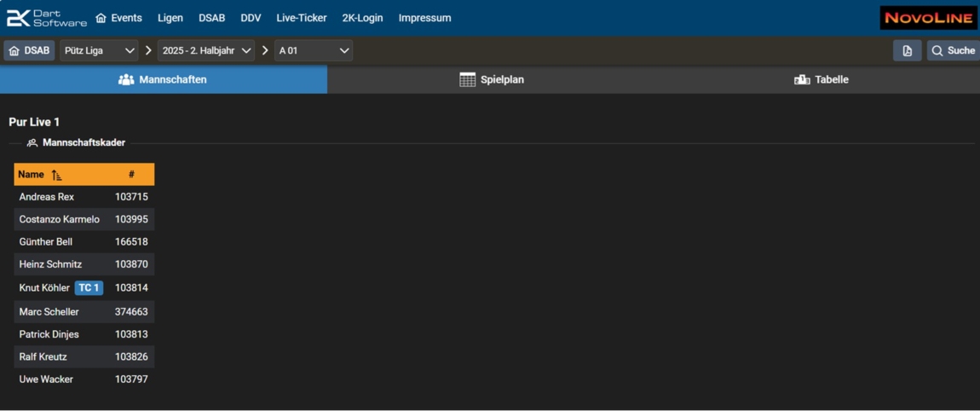Expand the A 01 league dropdown
The width and height of the screenshot is (980, 411).
[x=314, y=51]
